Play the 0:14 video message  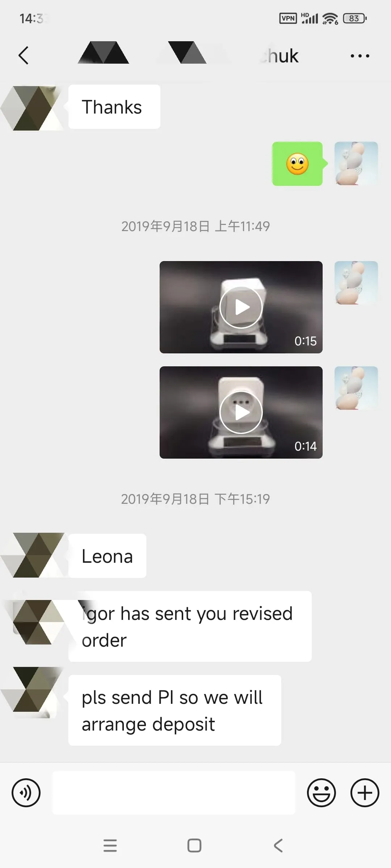(x=241, y=412)
